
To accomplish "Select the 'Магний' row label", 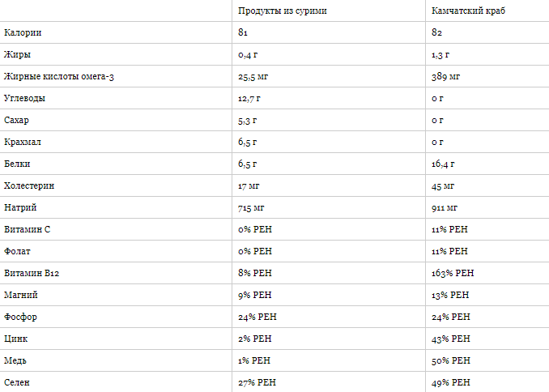I will (x=20, y=296).
